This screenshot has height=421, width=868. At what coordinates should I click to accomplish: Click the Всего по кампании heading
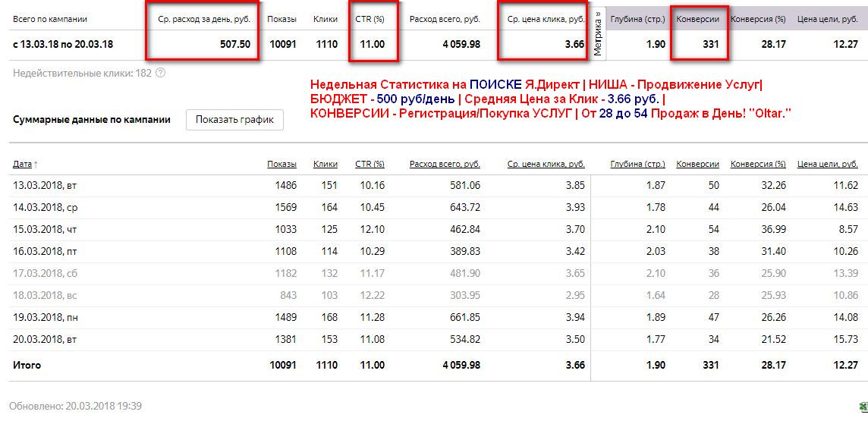coord(50,19)
